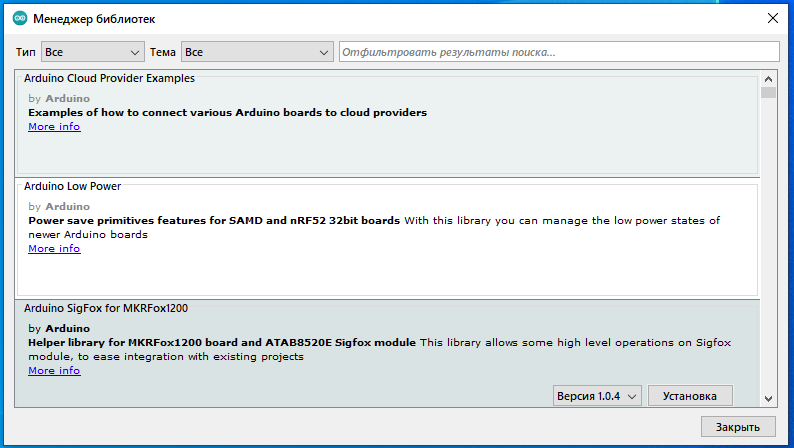Expand the Версия 1.0.4 version dropdown
The width and height of the screenshot is (794, 448).
click(x=598, y=396)
